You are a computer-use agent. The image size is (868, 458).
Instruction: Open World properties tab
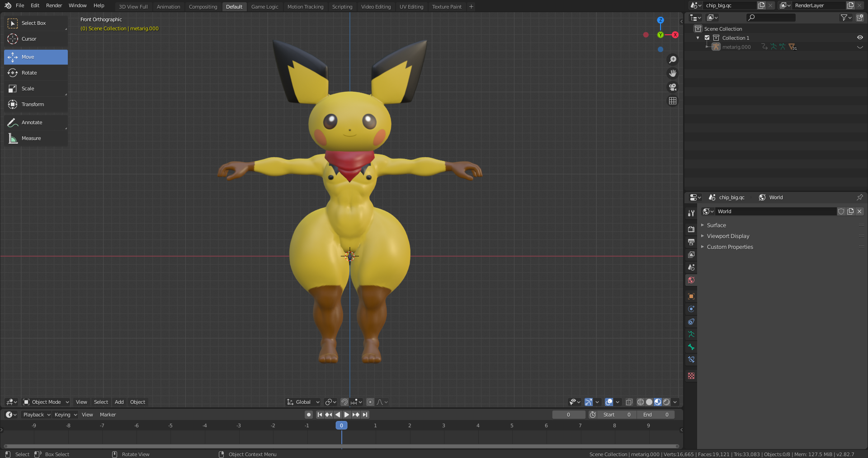pos(691,280)
